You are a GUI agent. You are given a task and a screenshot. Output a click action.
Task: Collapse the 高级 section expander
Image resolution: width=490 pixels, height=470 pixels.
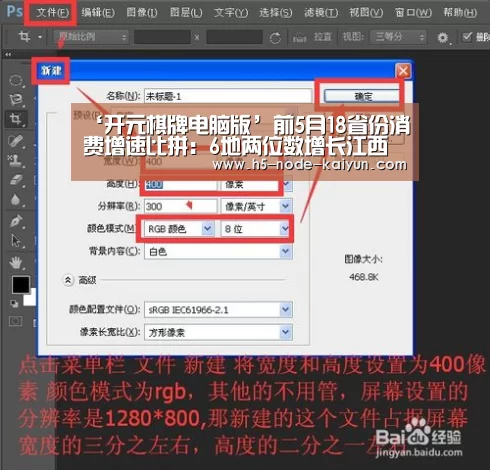click(x=68, y=280)
